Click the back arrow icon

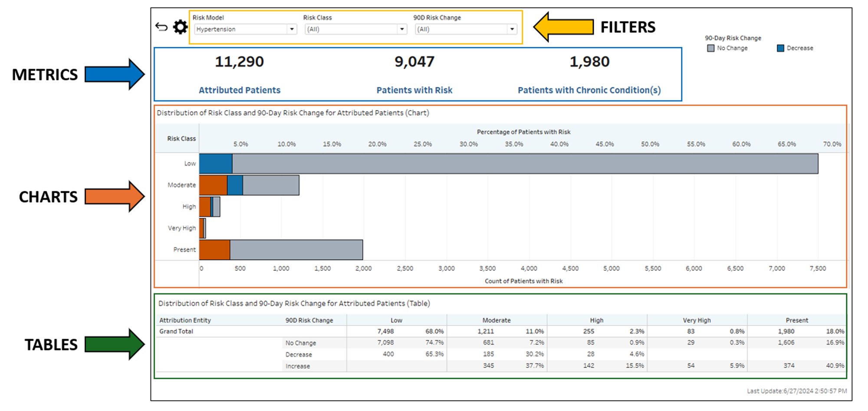point(161,27)
